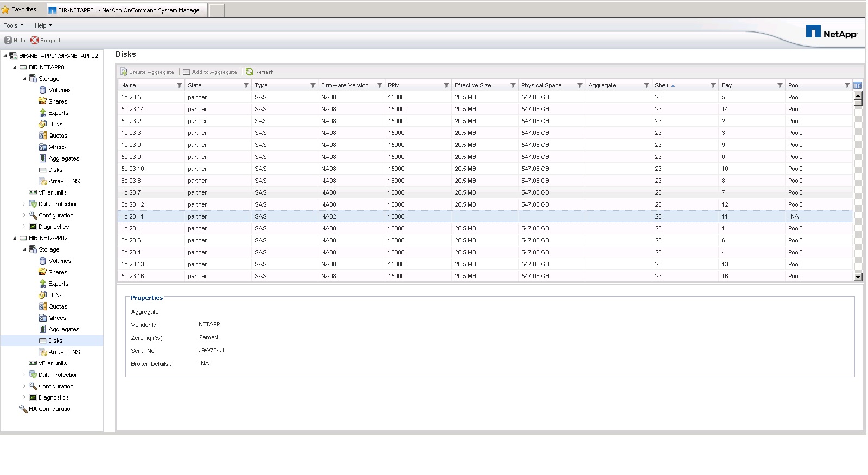Image resolution: width=868 pixels, height=475 pixels.
Task: Open the column chooser icon right of Pool
Action: pos(858,85)
